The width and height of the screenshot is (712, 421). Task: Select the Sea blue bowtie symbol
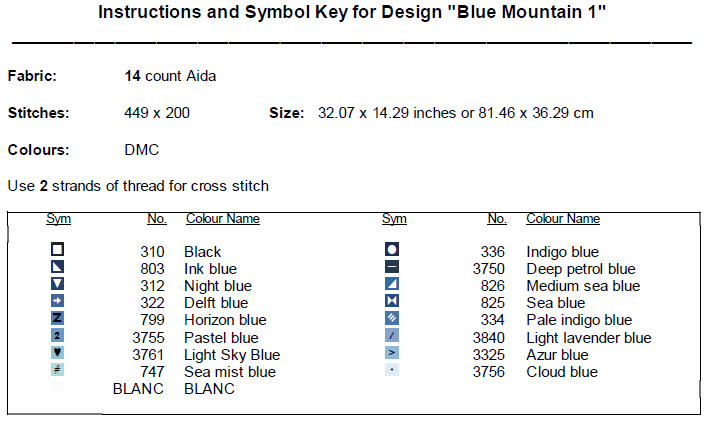[392, 302]
